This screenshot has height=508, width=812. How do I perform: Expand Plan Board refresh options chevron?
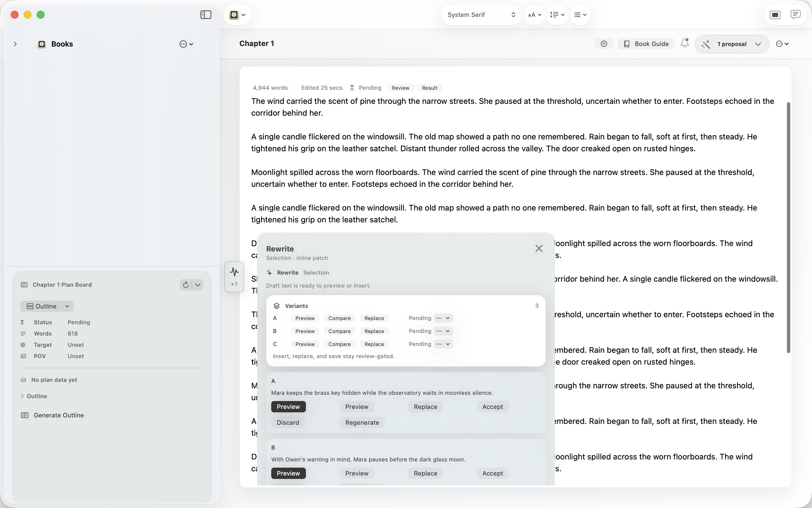coord(198,284)
